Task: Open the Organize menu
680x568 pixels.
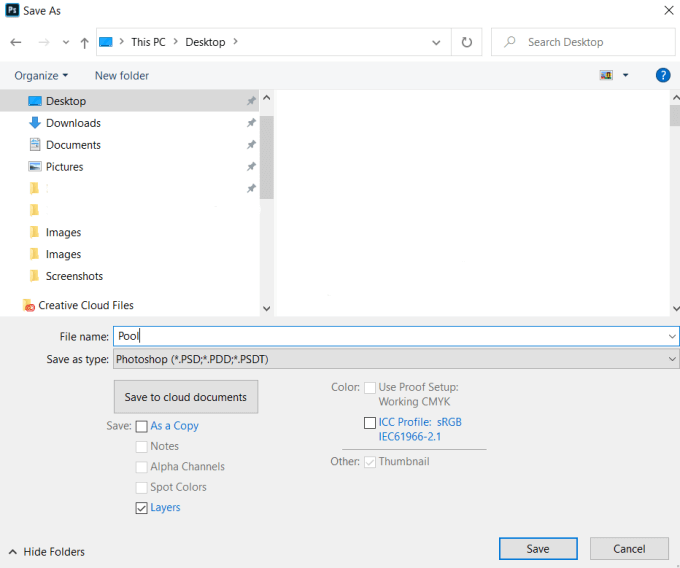Action: [41, 75]
